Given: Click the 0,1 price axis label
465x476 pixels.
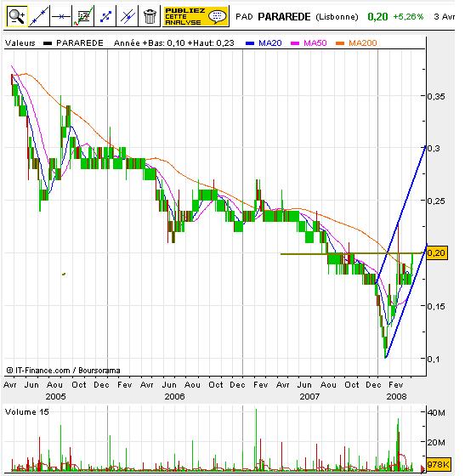Looking at the screenshot, I should [434, 359].
